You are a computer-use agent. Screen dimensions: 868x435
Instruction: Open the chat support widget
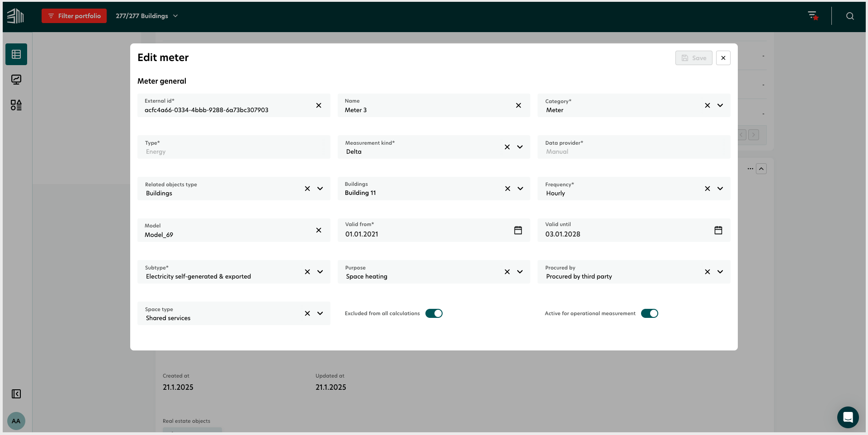click(848, 417)
